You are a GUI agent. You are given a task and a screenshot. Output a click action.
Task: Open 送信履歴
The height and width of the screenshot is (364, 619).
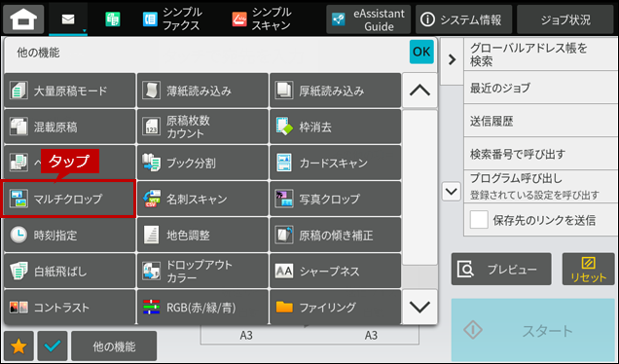541,121
